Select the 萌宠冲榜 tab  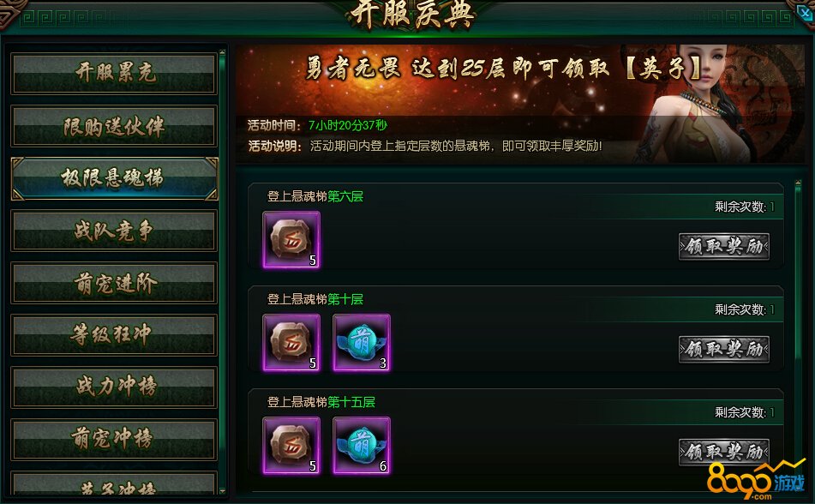(x=114, y=440)
